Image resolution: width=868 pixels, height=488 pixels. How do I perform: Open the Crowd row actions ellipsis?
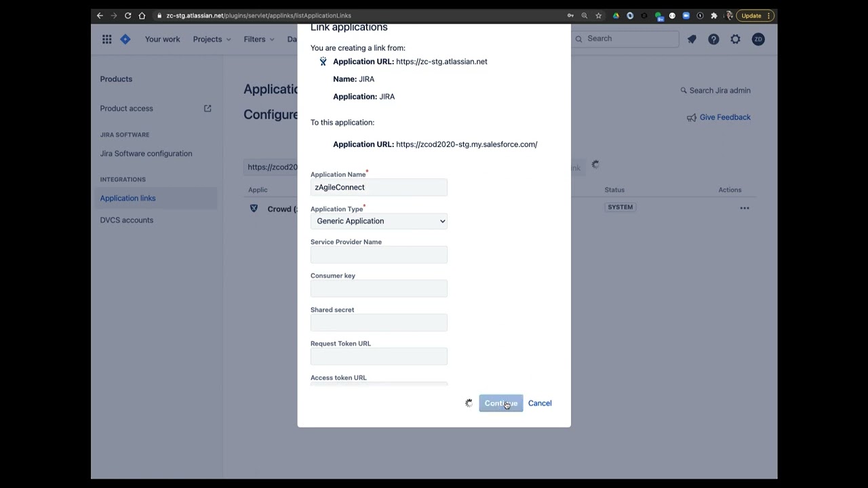[x=745, y=208]
